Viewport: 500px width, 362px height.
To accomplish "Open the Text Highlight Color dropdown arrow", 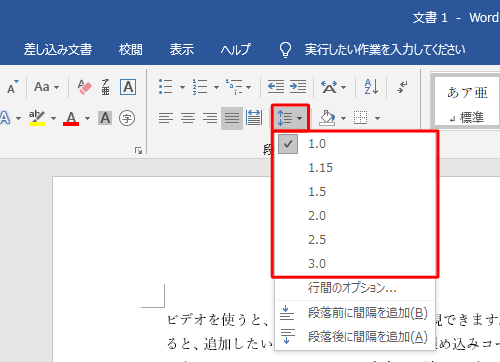I will (53, 118).
